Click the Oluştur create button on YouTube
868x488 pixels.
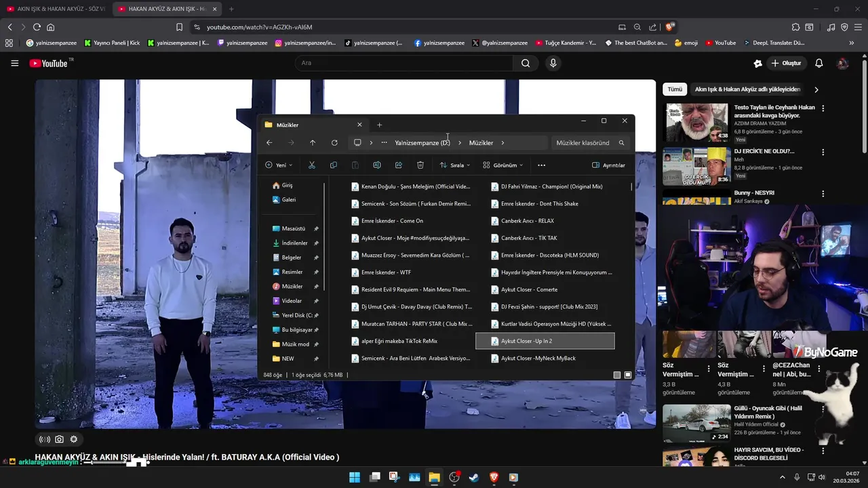tap(786, 63)
